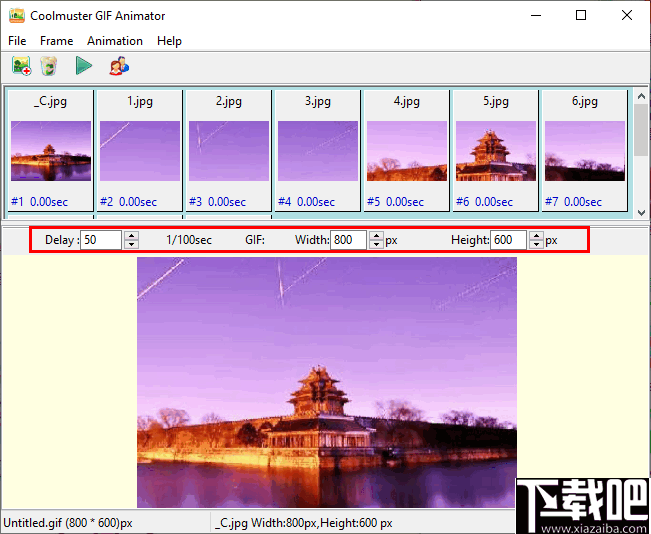Play the animation with the green arrow
Viewport: 651px width, 534px height.
pos(84,66)
